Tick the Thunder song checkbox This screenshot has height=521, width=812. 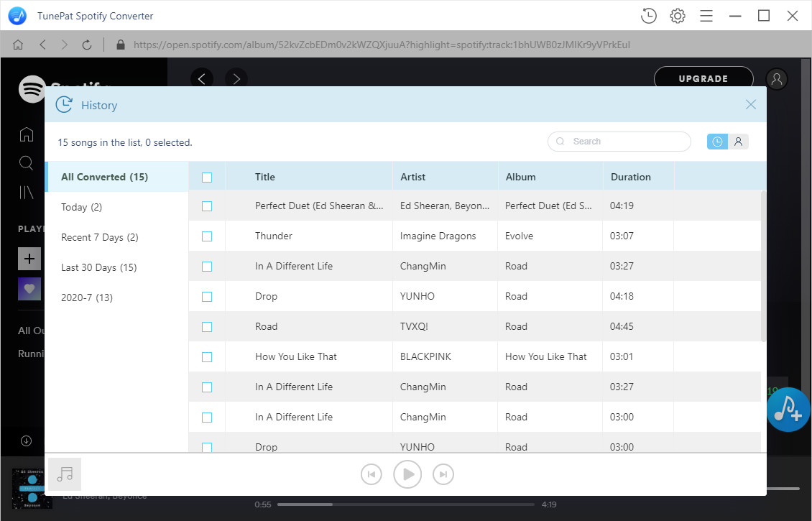pos(207,236)
